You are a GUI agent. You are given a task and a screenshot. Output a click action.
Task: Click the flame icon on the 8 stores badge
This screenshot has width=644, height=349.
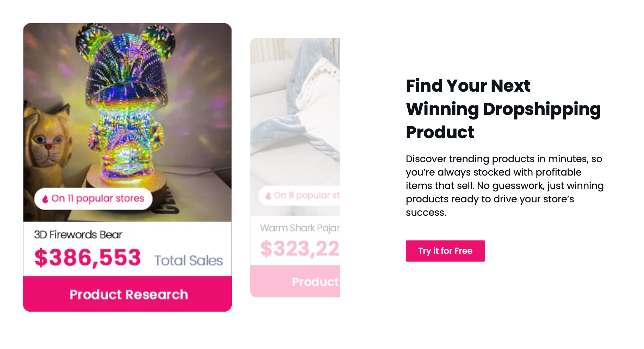click(269, 196)
